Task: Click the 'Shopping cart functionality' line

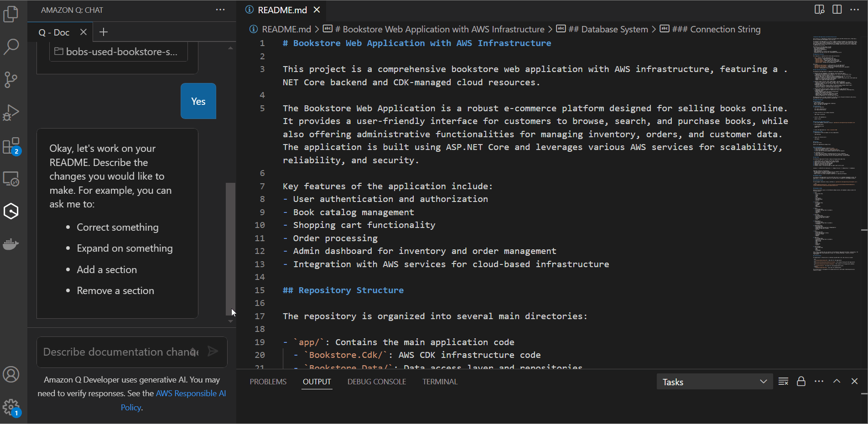Action: click(x=359, y=225)
